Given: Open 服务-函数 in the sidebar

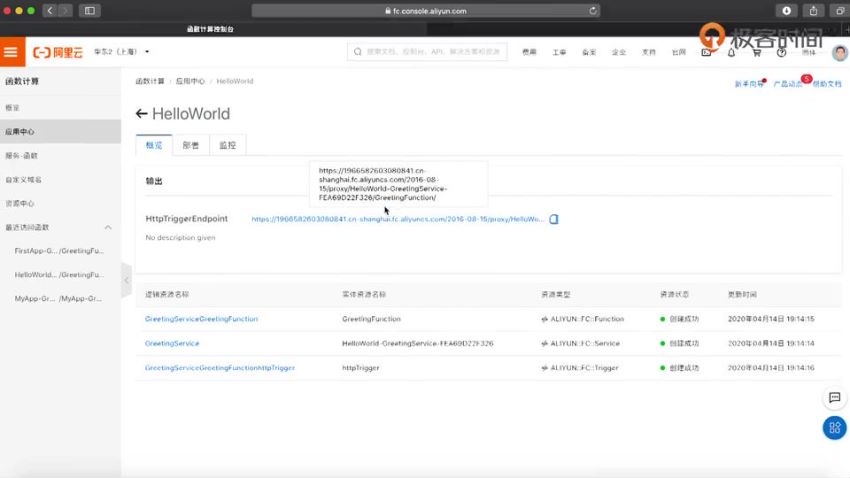Looking at the screenshot, I should coord(60,156).
